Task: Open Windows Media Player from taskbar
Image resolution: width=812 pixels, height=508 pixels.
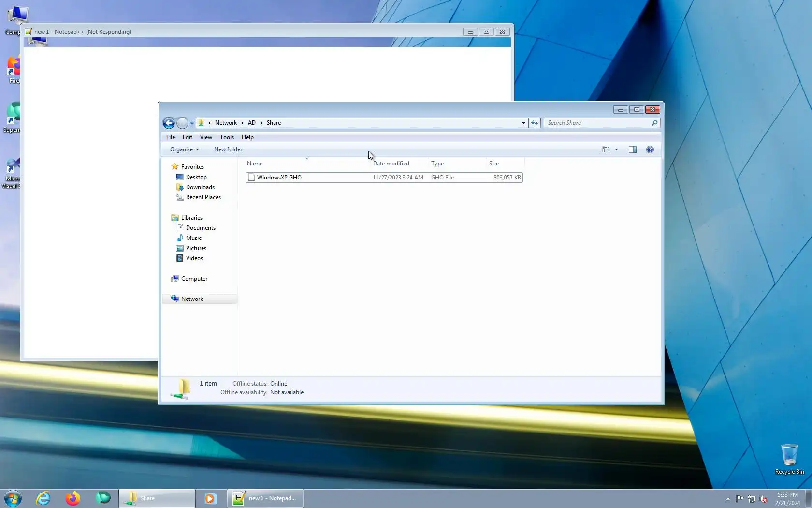Action: 210,498
